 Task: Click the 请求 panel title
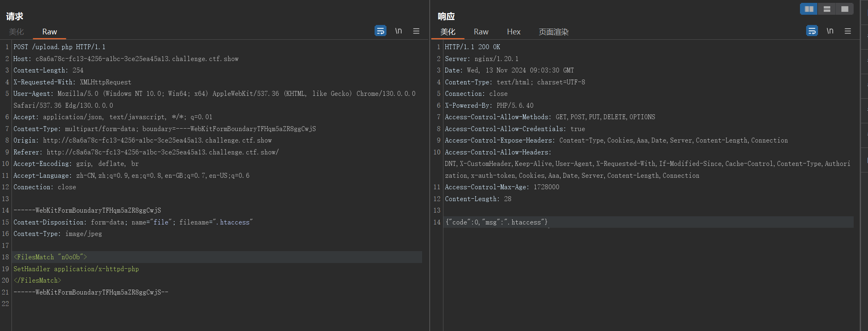(x=15, y=16)
